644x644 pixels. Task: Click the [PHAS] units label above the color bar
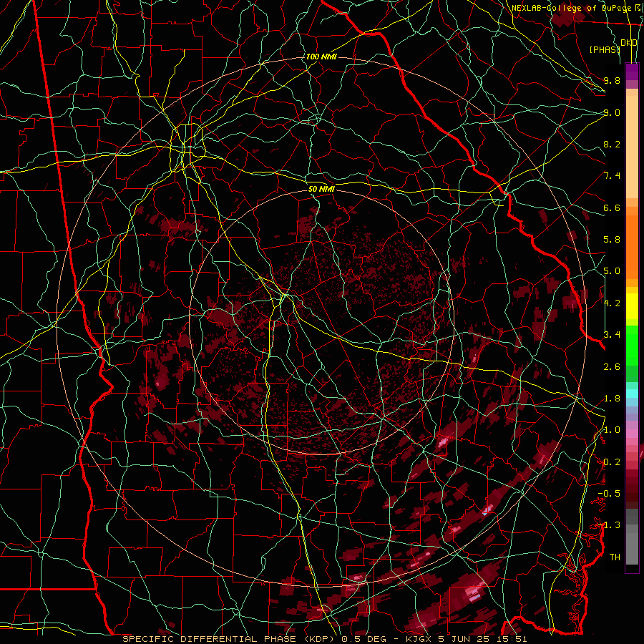[x=605, y=49]
